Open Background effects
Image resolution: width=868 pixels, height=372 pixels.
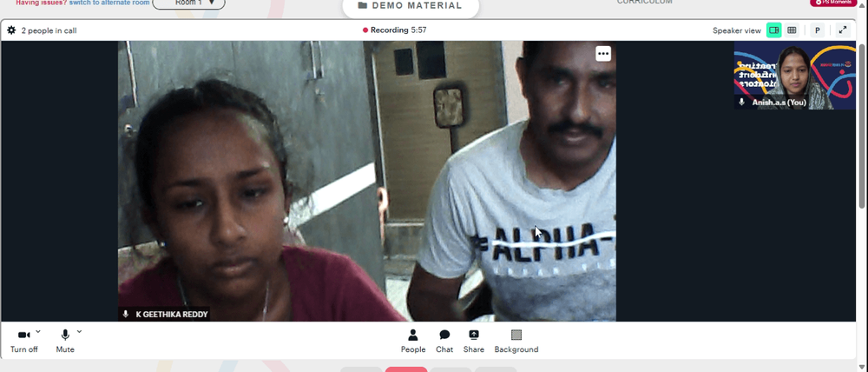pyautogui.click(x=516, y=341)
